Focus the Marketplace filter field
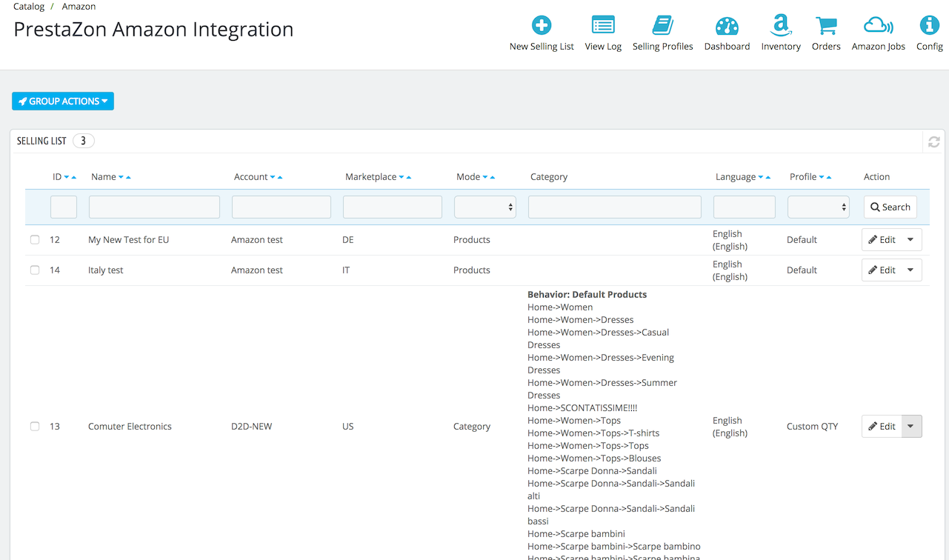 [393, 207]
